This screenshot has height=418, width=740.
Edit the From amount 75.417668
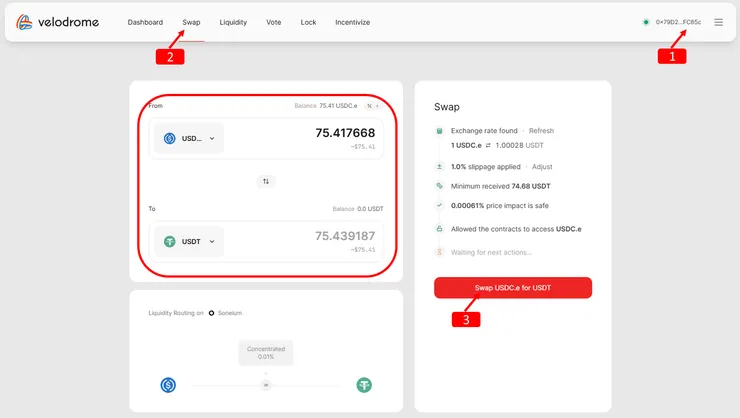pyautogui.click(x=345, y=133)
